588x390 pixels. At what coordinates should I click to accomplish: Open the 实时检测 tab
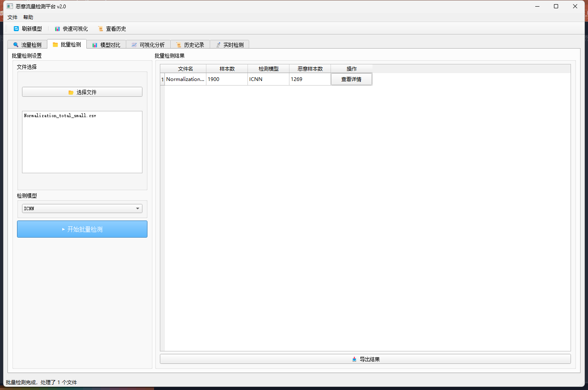coord(230,45)
